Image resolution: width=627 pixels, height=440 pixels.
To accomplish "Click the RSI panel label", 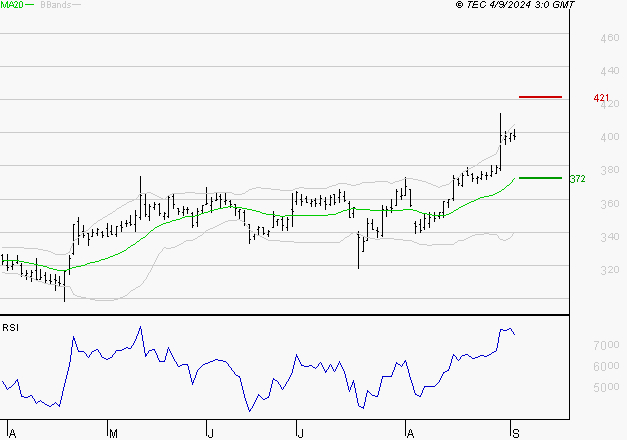I will [10, 328].
